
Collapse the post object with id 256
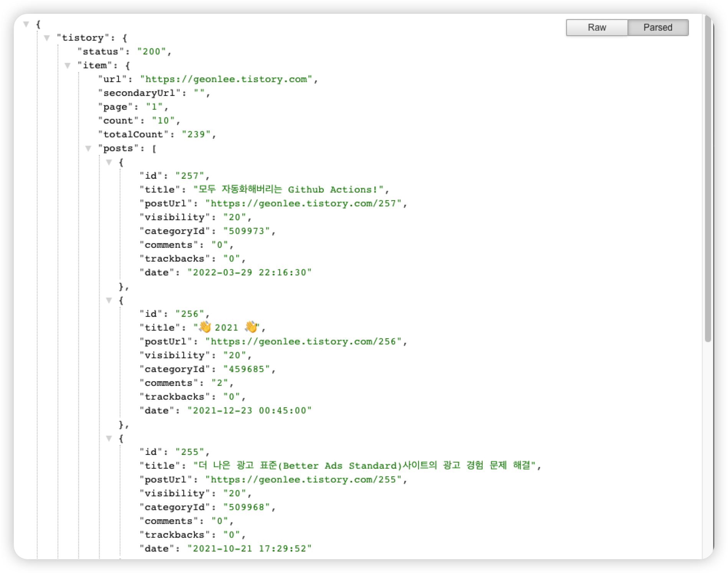(109, 300)
